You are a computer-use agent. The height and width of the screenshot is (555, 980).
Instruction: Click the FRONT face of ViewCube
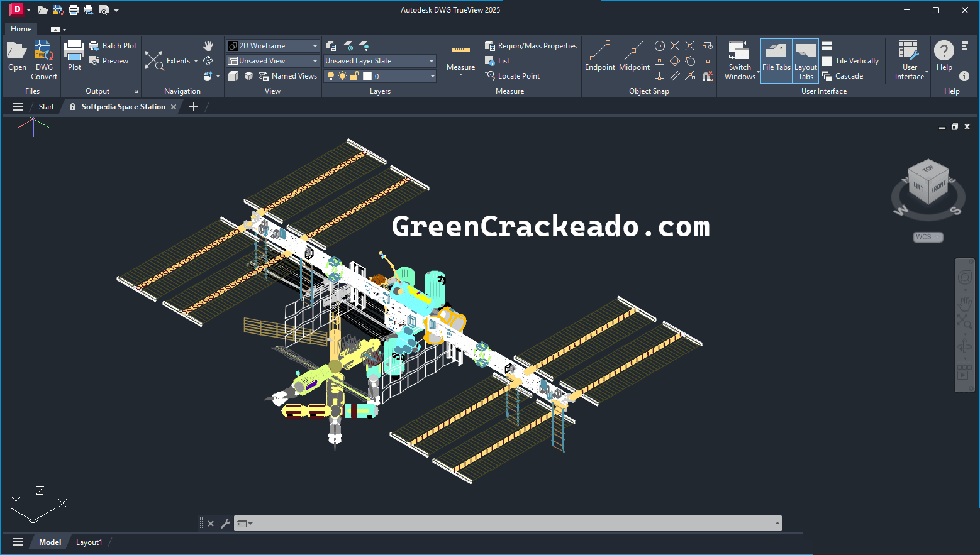(938, 188)
